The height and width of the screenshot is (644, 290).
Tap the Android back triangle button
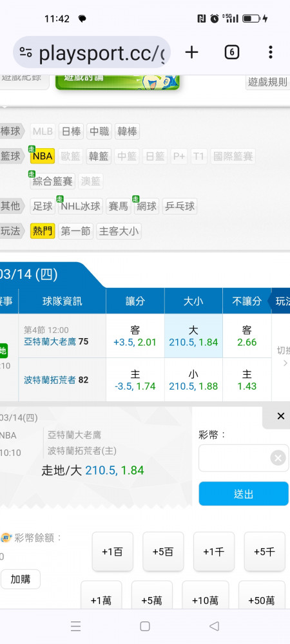pos(214,627)
